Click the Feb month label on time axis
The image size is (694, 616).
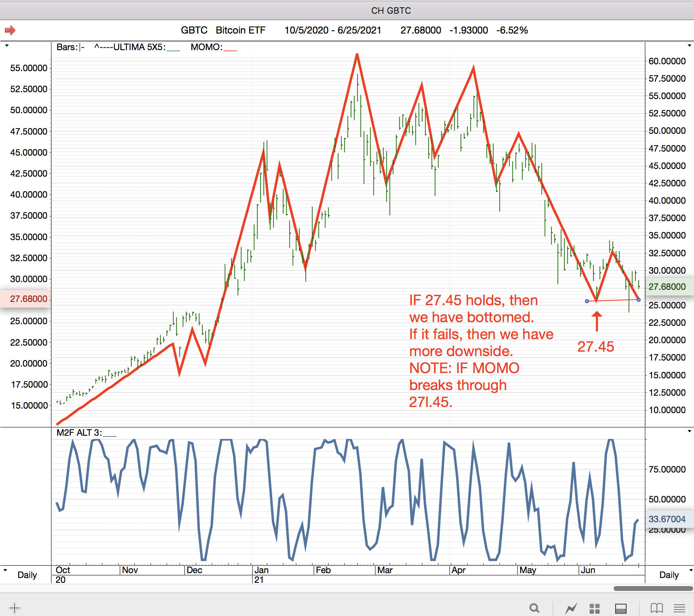[323, 570]
